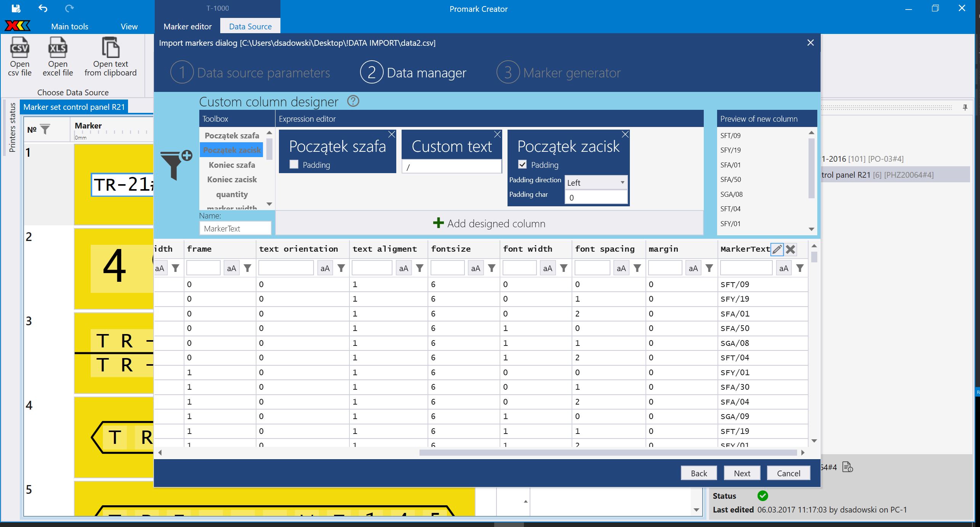Click the Name input field MarkerText
This screenshot has width=980, height=527.
pos(235,228)
